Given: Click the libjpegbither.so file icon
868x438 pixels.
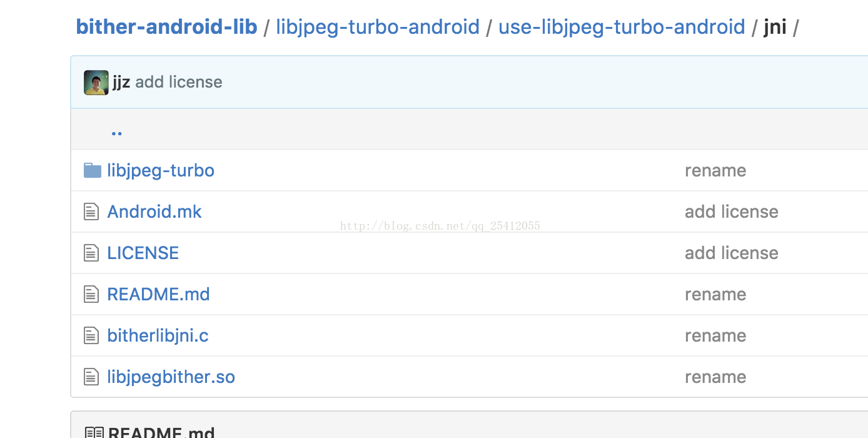Looking at the screenshot, I should coord(91,377).
